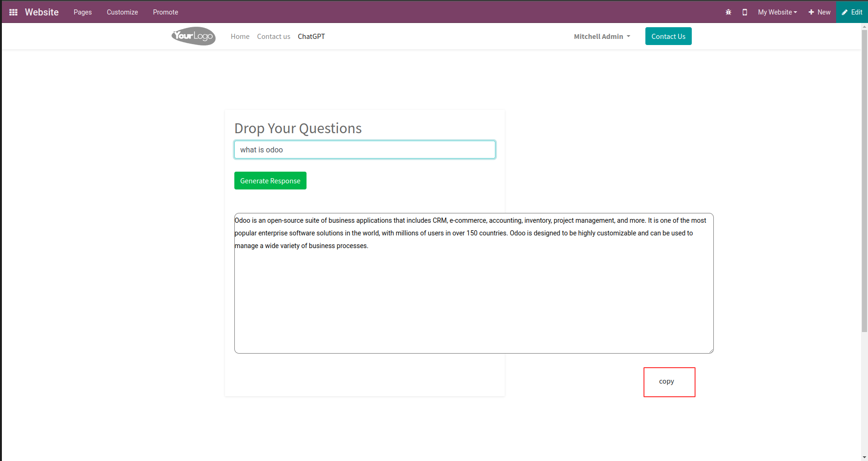Click inside the response text area
The height and width of the screenshot is (461, 868).
(474, 283)
